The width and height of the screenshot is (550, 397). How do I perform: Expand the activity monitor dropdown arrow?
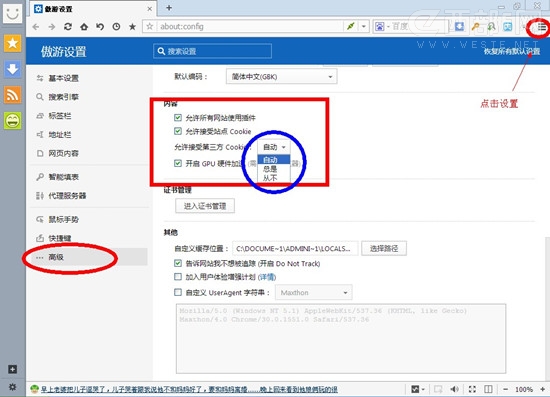coord(423,389)
